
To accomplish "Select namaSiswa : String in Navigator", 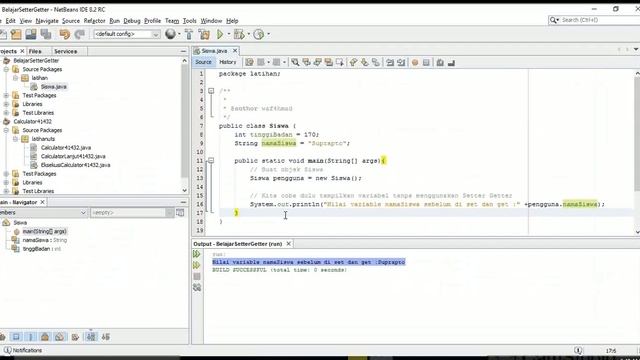I will point(45,240).
